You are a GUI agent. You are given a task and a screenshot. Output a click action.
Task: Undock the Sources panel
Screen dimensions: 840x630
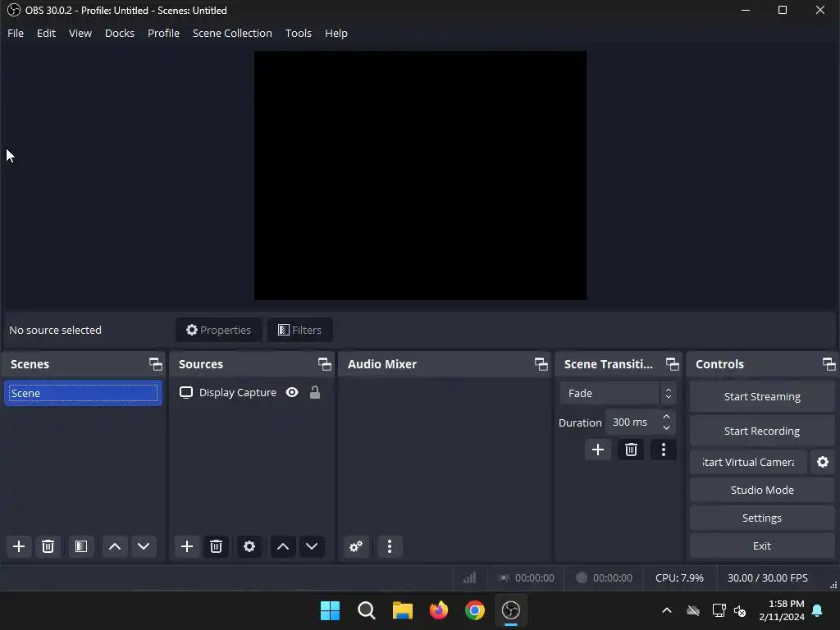coord(324,364)
